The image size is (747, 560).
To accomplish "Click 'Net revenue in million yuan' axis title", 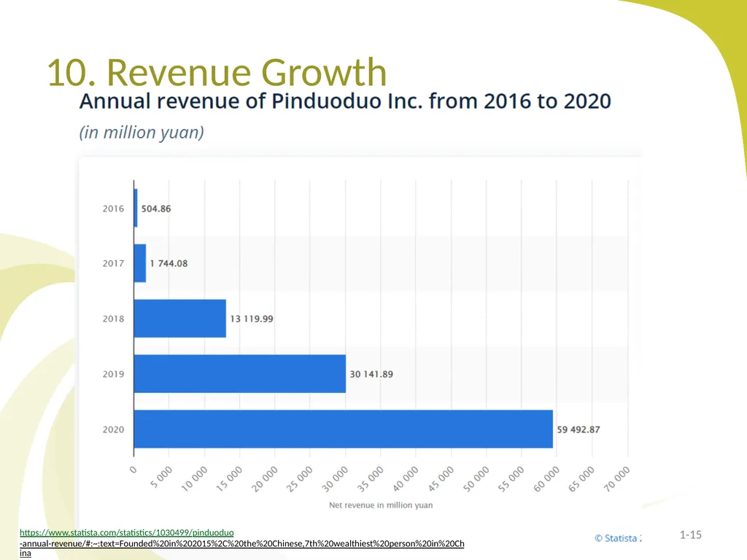I will point(381,505).
